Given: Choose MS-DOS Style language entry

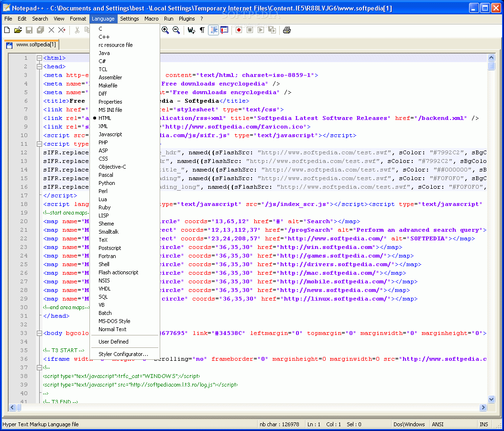Looking at the screenshot, I should (x=125, y=321).
